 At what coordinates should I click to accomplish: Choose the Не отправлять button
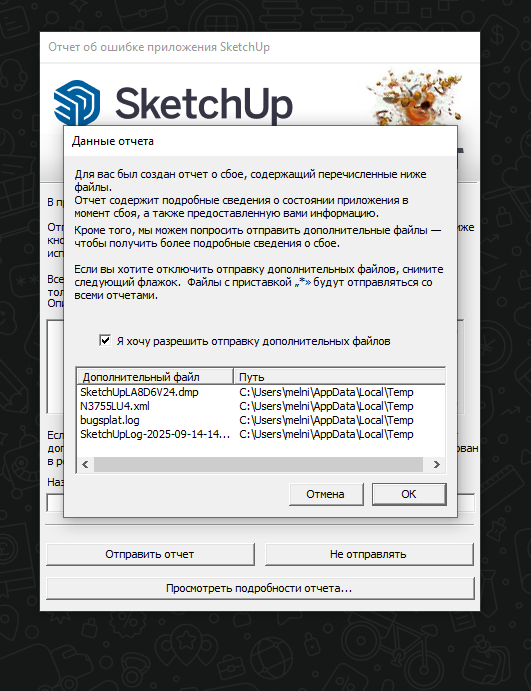(x=369, y=554)
